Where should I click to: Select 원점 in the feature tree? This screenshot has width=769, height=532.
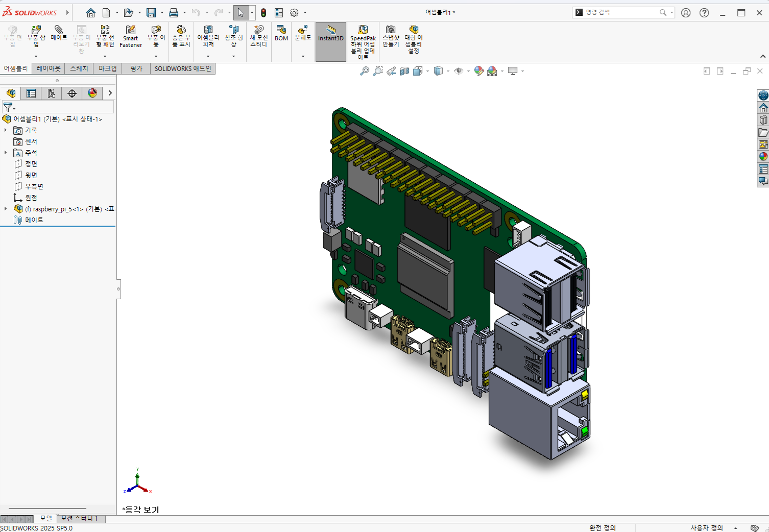(31, 198)
